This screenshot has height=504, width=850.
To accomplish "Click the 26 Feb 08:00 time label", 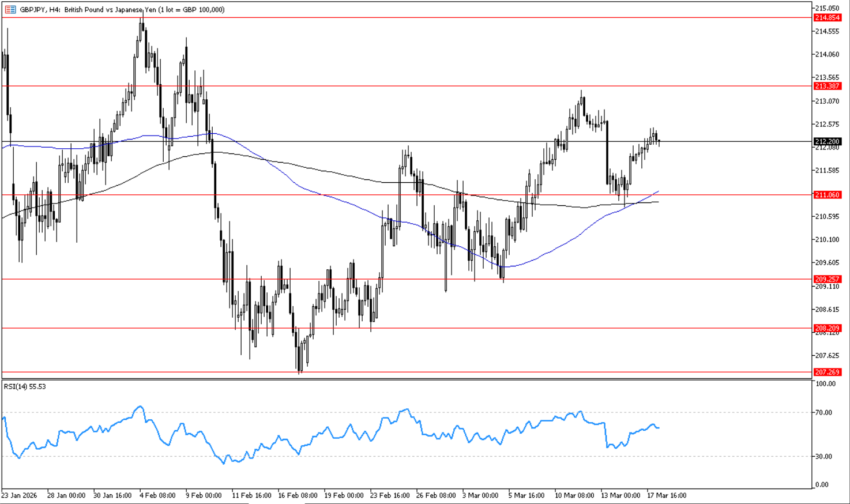I will (435, 495).
